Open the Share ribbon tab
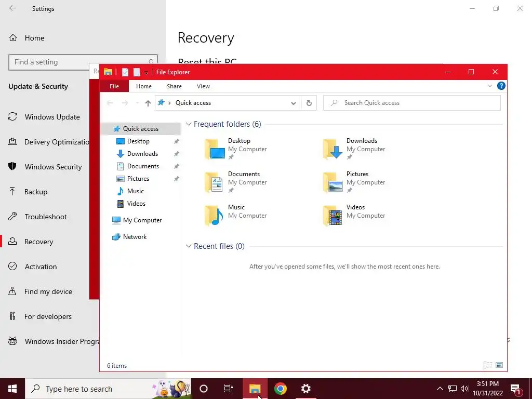532x399 pixels. (x=175, y=86)
